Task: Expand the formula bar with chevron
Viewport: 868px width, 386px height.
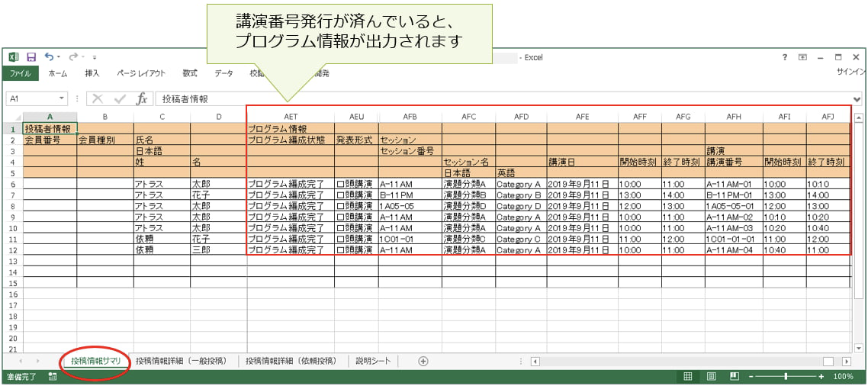Action: (857, 99)
